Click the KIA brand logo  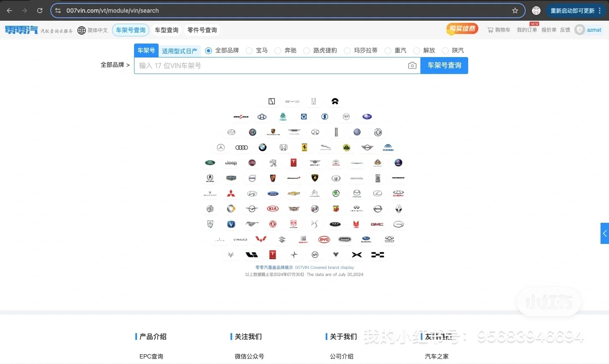pyautogui.click(x=272, y=208)
